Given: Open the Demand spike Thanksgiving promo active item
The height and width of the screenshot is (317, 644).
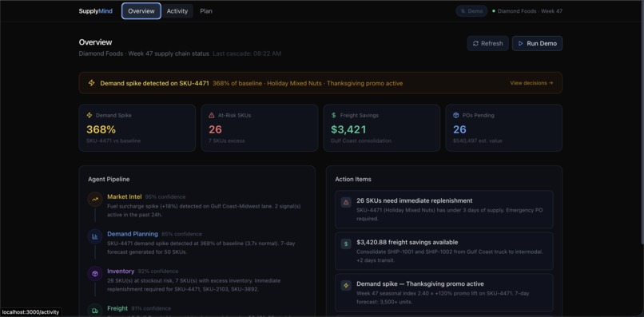Looking at the screenshot, I should tap(444, 293).
